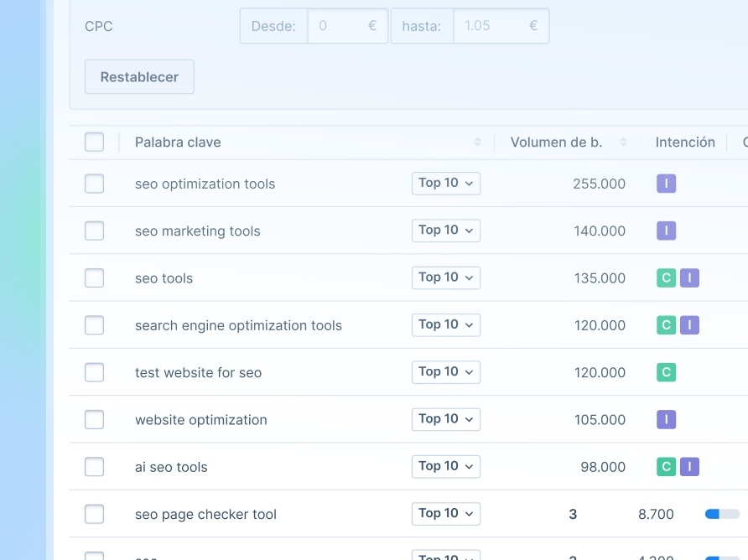Click the sort arrows beside Volumen de b.
Screen dimensions: 748x560
(x=623, y=143)
